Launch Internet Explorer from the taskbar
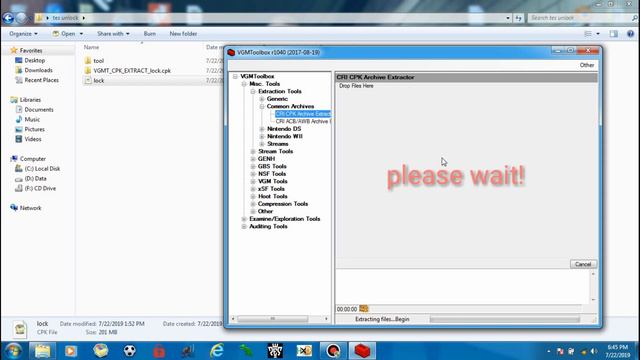The height and width of the screenshot is (360, 640). click(x=217, y=351)
